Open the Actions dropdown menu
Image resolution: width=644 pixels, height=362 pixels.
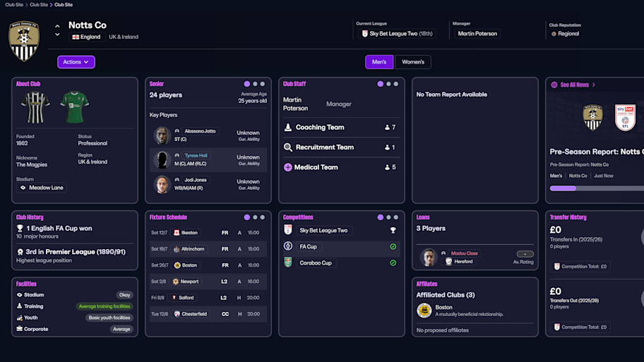pyautogui.click(x=76, y=62)
